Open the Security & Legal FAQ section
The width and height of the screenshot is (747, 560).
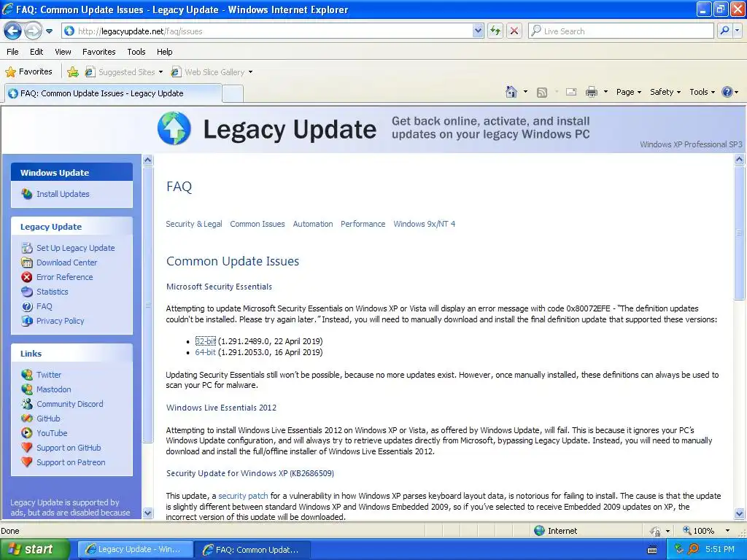tap(194, 224)
